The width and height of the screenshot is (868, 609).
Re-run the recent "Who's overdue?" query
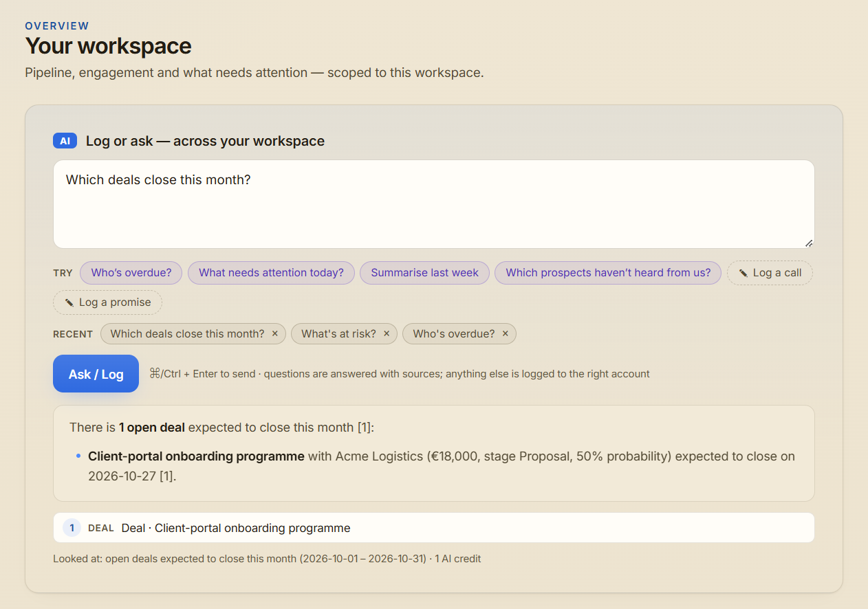454,334
